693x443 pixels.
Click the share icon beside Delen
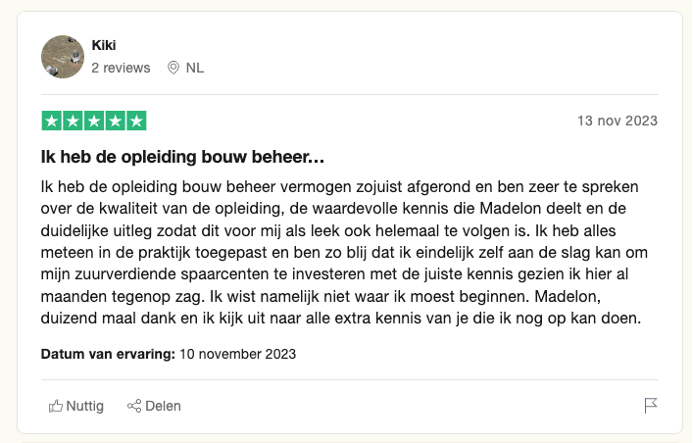[134, 406]
